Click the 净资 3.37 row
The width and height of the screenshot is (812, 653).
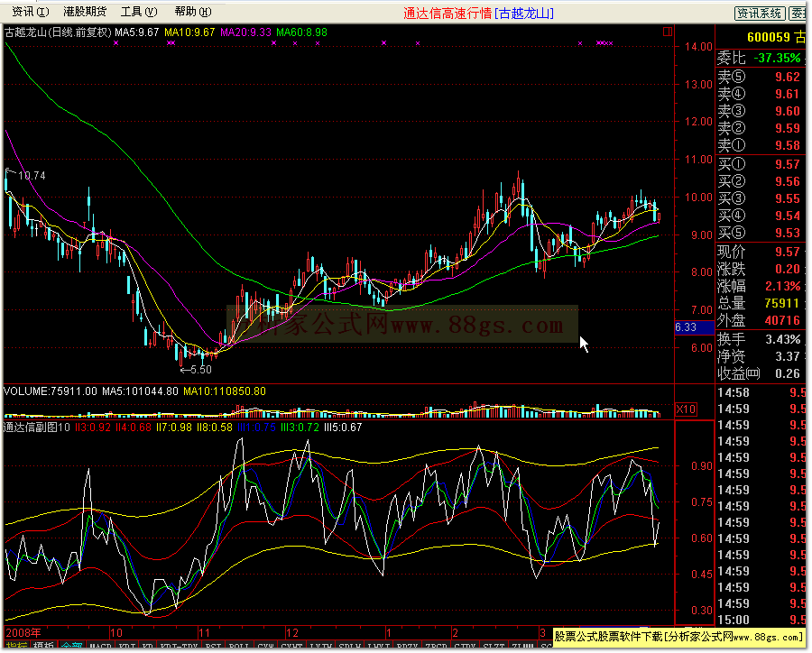pyautogui.click(x=759, y=356)
